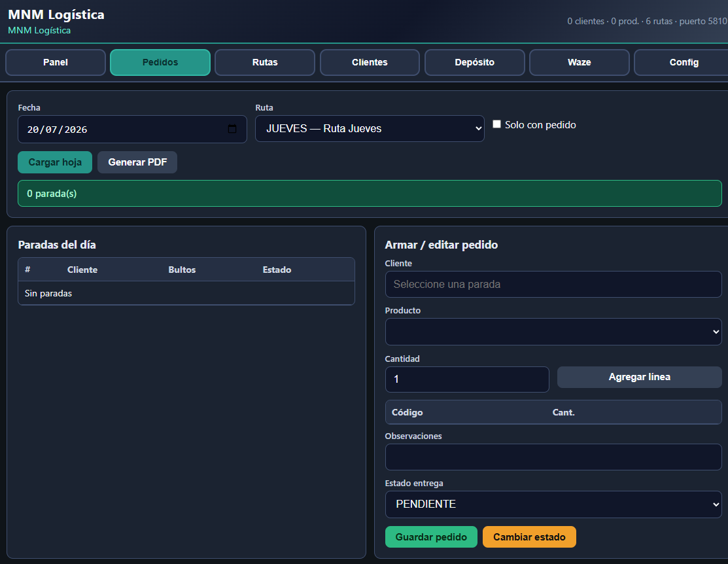The width and height of the screenshot is (728, 564).
Task: Click the Armar / editar pedido heading
Action: [441, 245]
